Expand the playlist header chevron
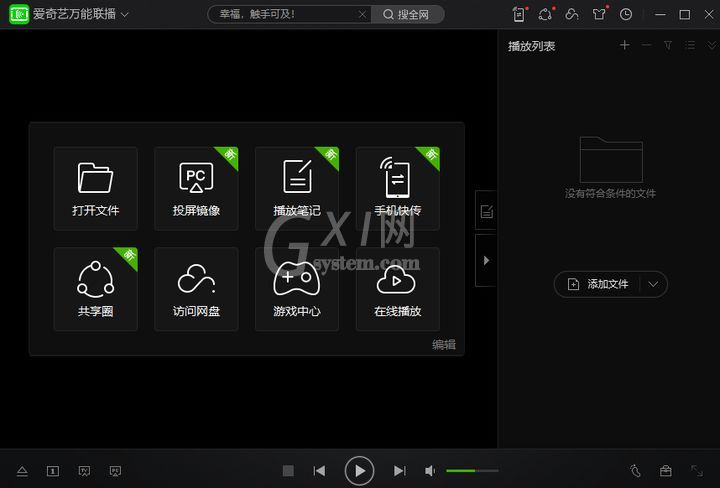Image resolution: width=720 pixels, height=488 pixels. 712,45
